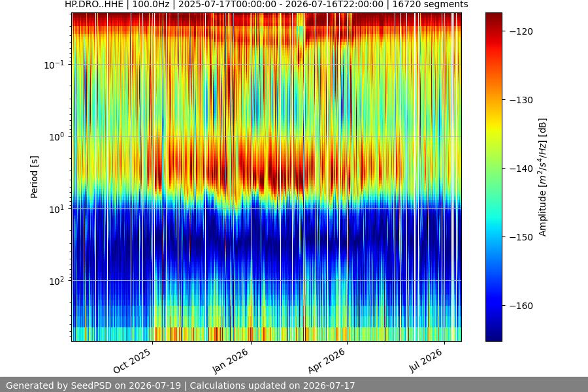The width and height of the screenshot is (588, 392).
Task: Click the 10^0 period tick label
Action: coord(56,137)
